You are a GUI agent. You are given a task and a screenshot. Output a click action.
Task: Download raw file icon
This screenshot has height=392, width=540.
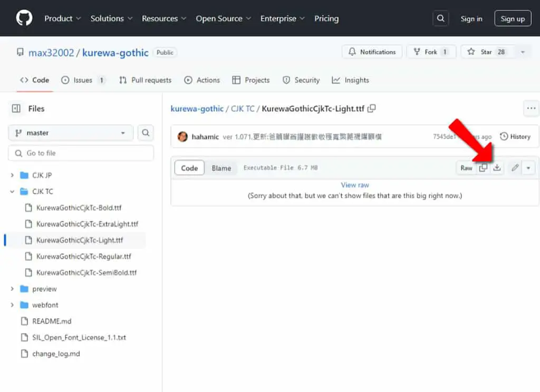[497, 168]
